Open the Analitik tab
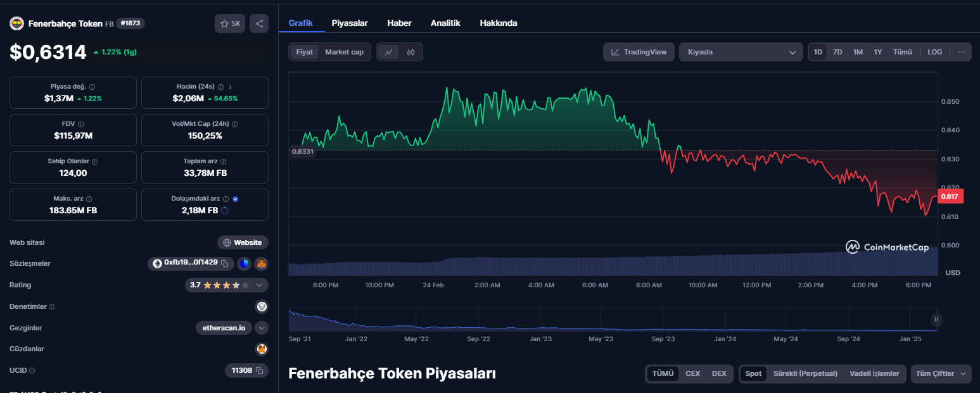This screenshot has height=393, width=980. [x=445, y=23]
